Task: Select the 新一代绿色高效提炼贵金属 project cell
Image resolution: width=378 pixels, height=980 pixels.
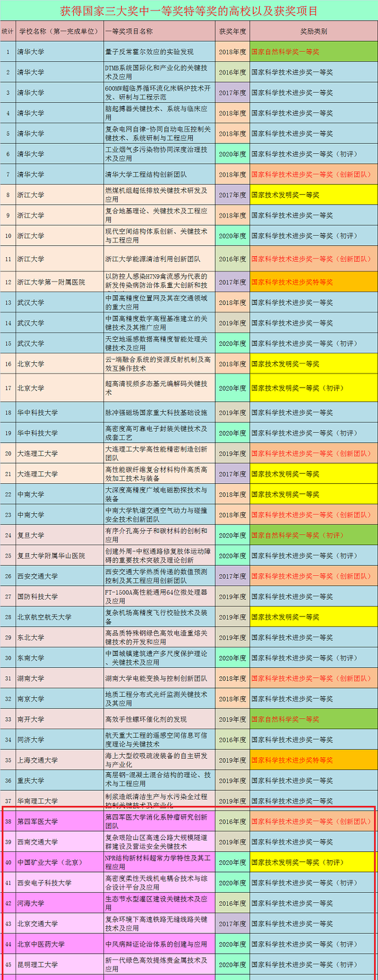Action: point(159,965)
